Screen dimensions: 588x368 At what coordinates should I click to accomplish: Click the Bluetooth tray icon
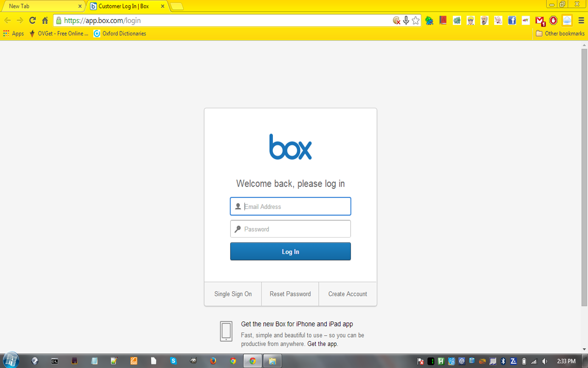click(503, 362)
